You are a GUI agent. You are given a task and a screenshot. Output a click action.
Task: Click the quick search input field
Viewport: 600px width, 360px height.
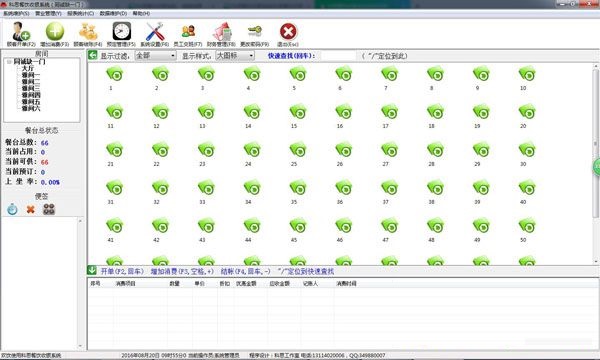pos(338,56)
